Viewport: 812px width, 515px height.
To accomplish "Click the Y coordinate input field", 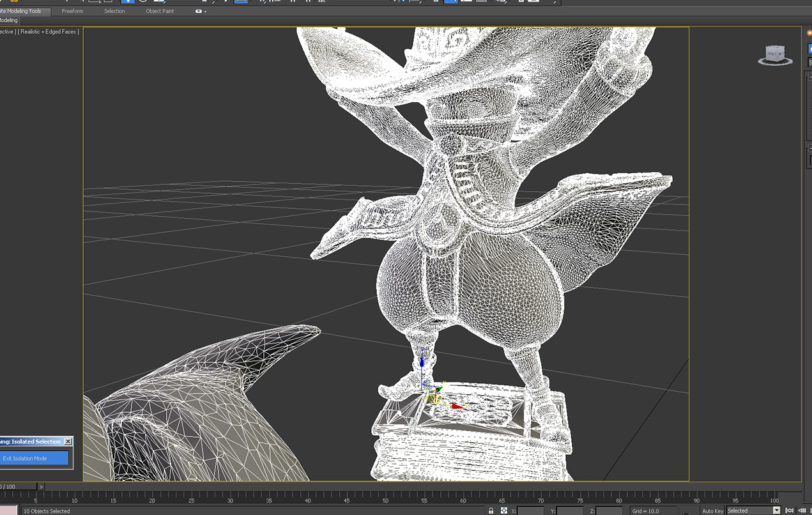I will click(570, 511).
